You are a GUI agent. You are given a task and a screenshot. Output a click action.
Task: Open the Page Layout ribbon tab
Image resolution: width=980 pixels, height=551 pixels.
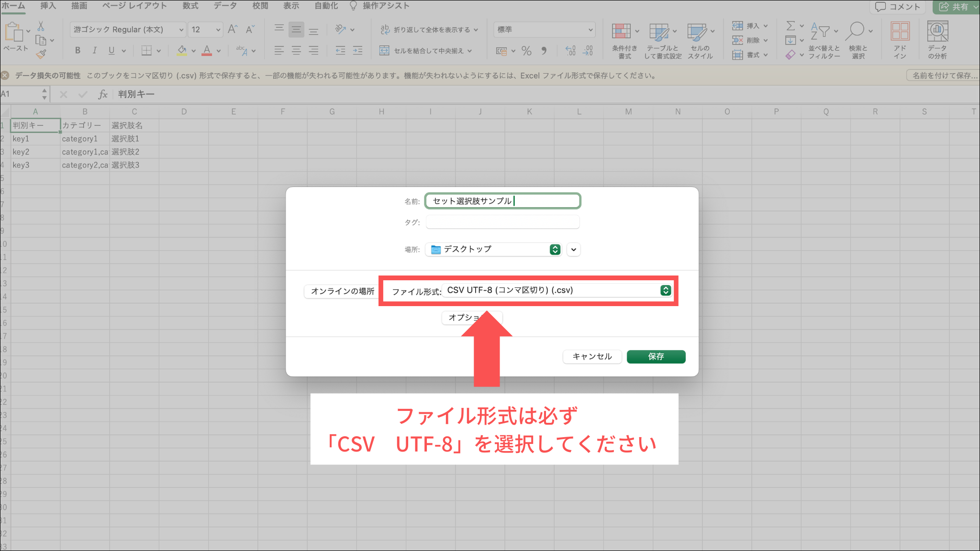134,6
